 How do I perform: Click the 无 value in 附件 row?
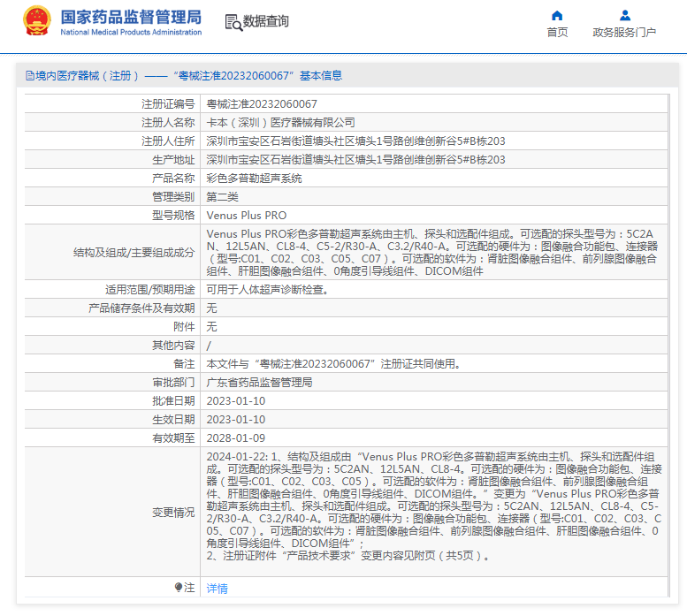(211, 327)
